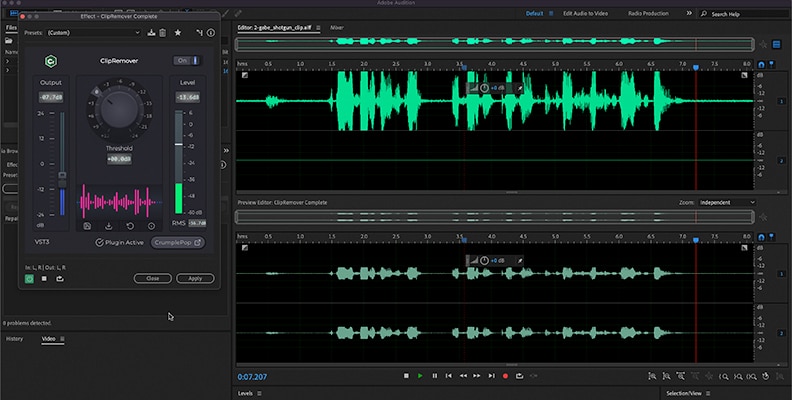792x400 pixels.
Task: Zoom in amplitude icon in zoom toolbar
Action: coord(652,376)
